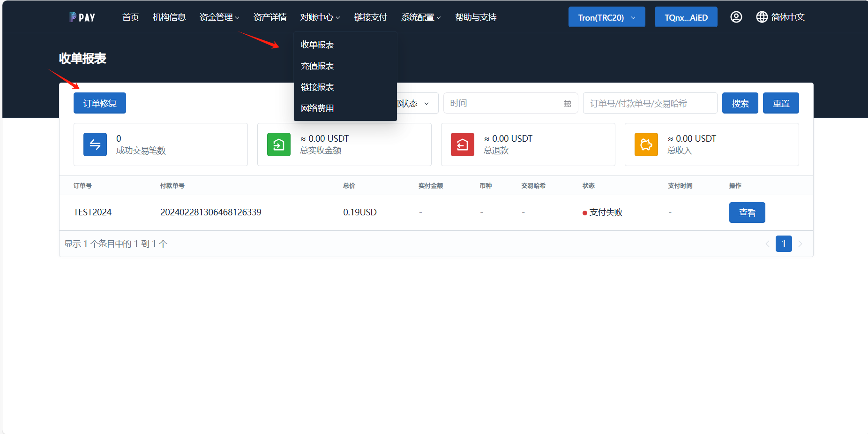Click the 状态 column header
This screenshot has width=868, height=434.
[x=589, y=186]
